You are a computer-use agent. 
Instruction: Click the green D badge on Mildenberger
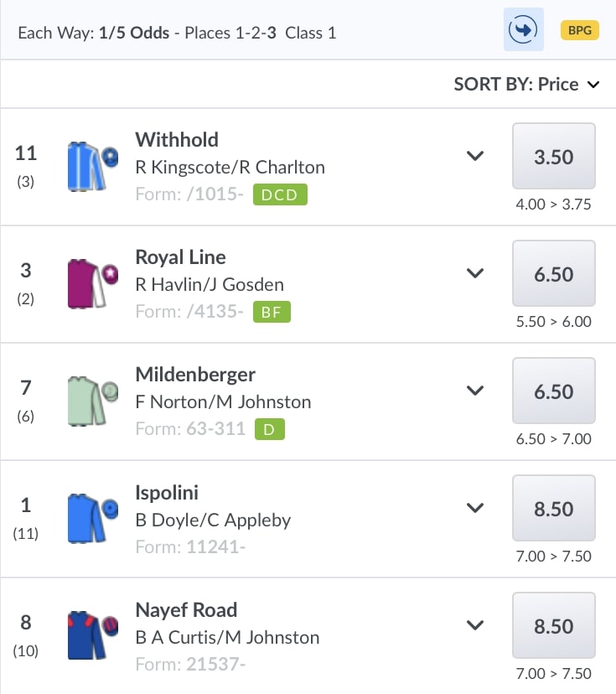(x=269, y=430)
